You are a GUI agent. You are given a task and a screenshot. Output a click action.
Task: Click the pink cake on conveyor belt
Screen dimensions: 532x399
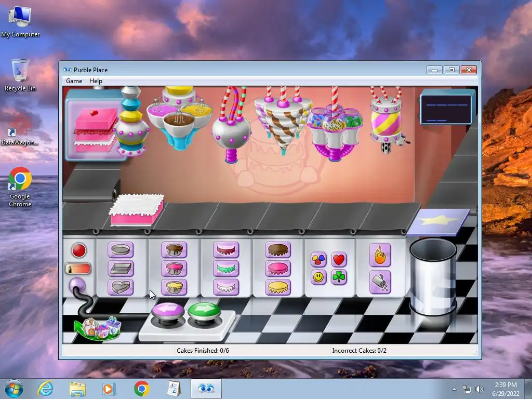[x=137, y=209]
